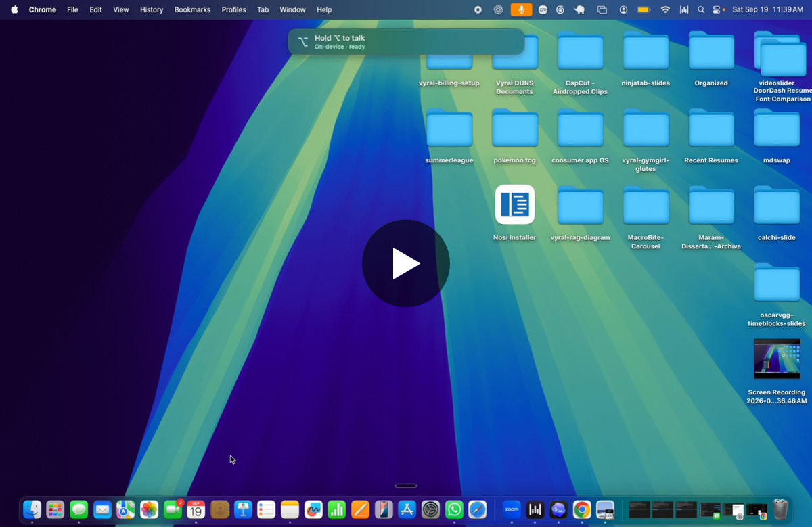The image size is (812, 527).
Task: Open the Nosi Installer icon
Action: 515,204
